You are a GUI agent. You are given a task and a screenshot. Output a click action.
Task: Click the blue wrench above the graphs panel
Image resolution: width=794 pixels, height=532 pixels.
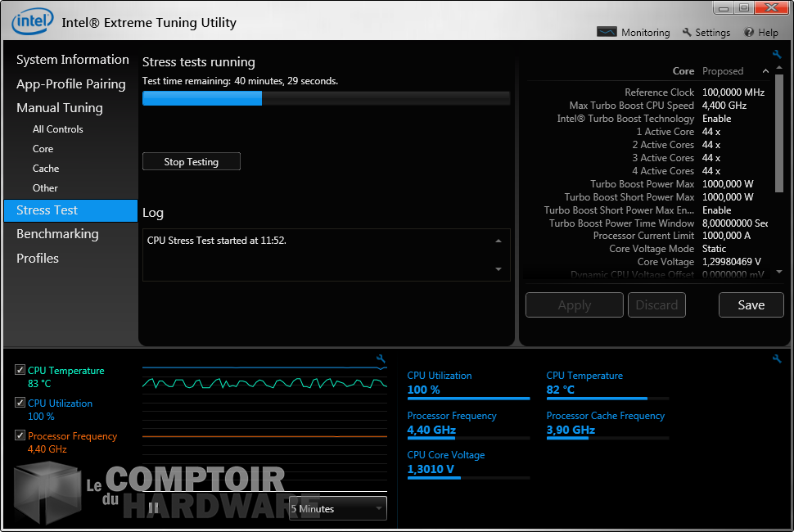381,358
